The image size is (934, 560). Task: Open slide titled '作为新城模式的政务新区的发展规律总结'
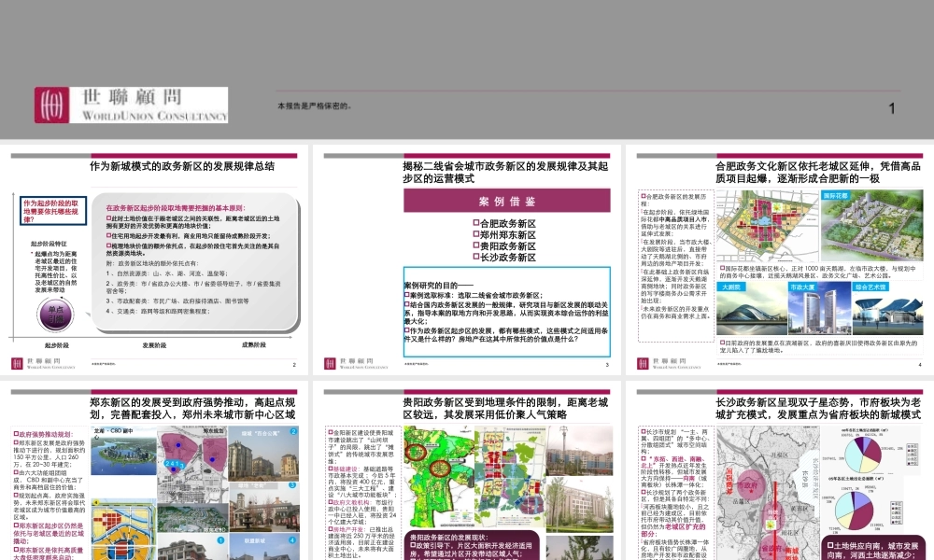(154, 260)
